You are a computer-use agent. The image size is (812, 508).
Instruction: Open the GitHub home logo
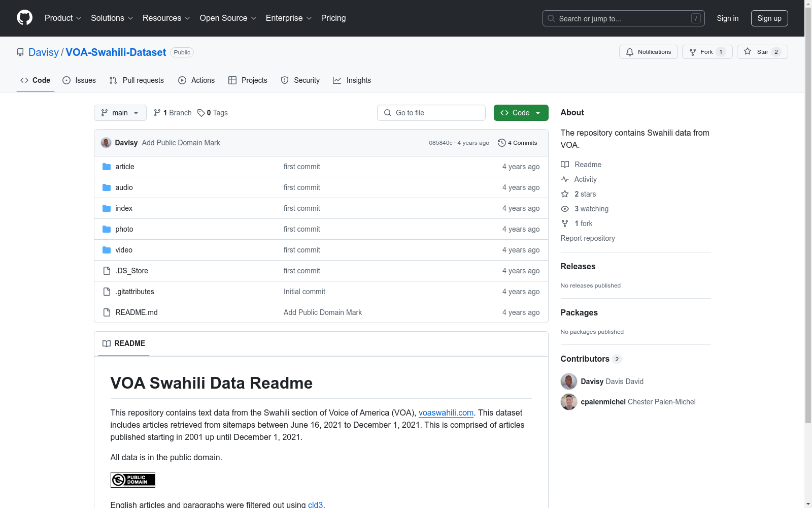coord(24,18)
